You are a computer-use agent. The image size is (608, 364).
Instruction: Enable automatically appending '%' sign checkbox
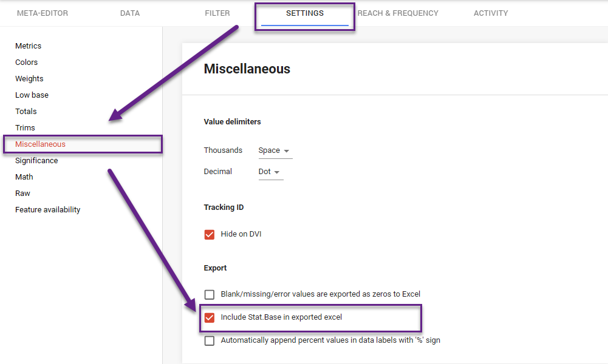pos(210,340)
